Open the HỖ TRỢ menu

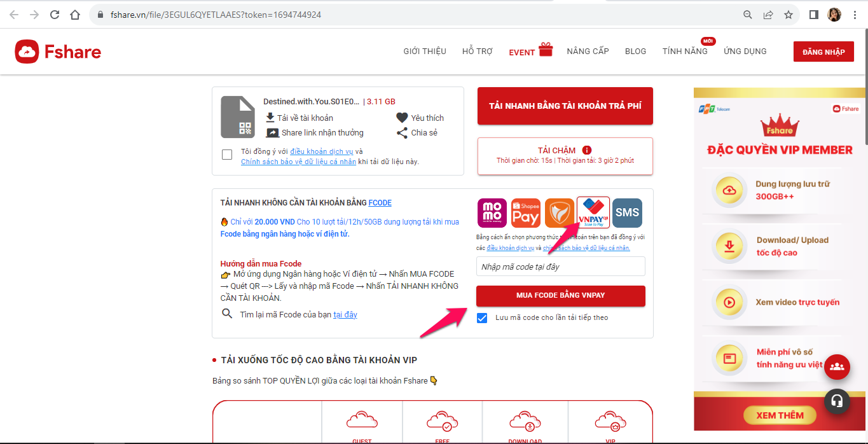tap(478, 52)
